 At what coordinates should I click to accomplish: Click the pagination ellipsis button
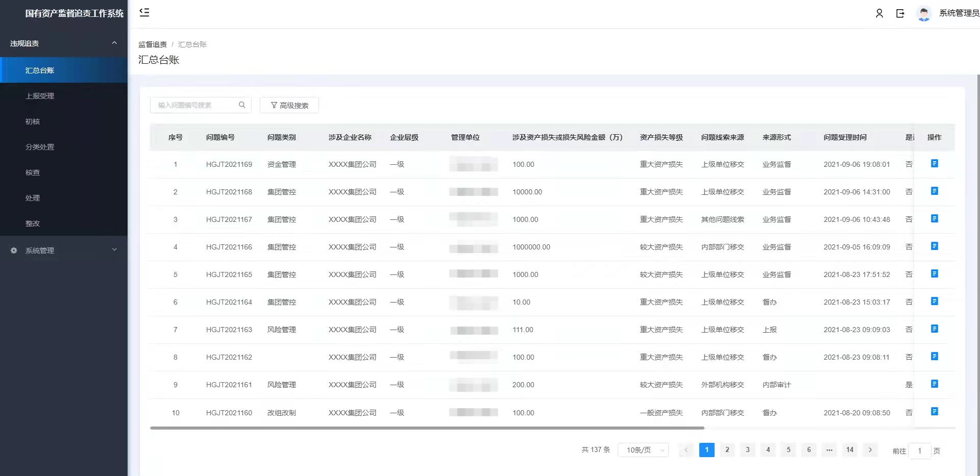pyautogui.click(x=829, y=450)
